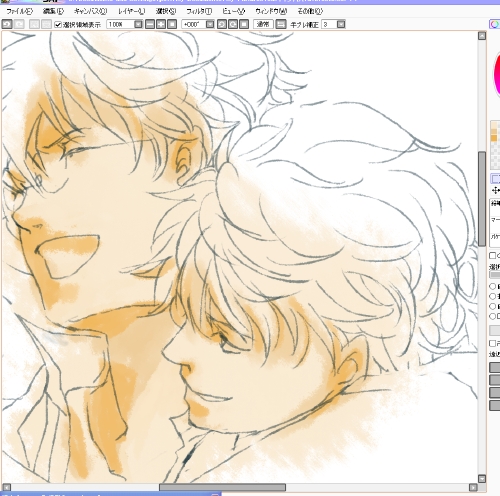500x496 pixels.
Task: Click the horizontal scrollbar thumb
Action: coord(222,487)
